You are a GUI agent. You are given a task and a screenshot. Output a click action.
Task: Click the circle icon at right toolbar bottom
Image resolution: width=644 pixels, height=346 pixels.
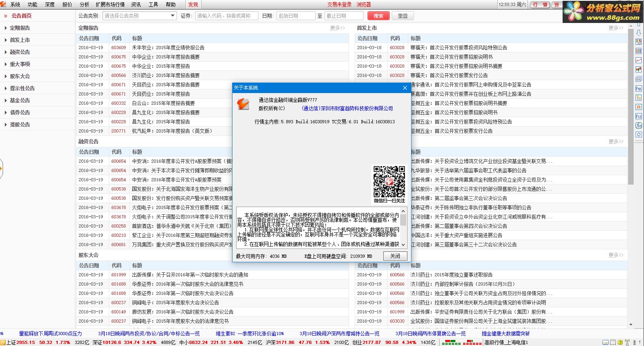[x=639, y=135]
